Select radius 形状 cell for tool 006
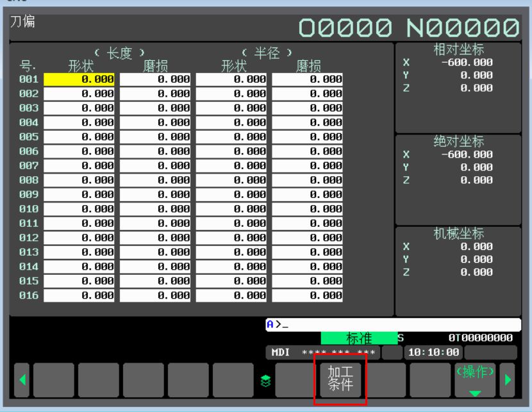 [231, 151]
